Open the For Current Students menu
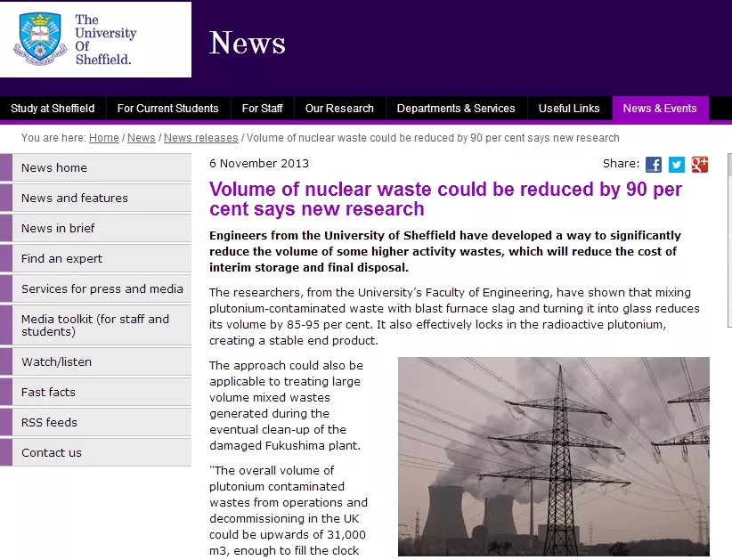 168,109
